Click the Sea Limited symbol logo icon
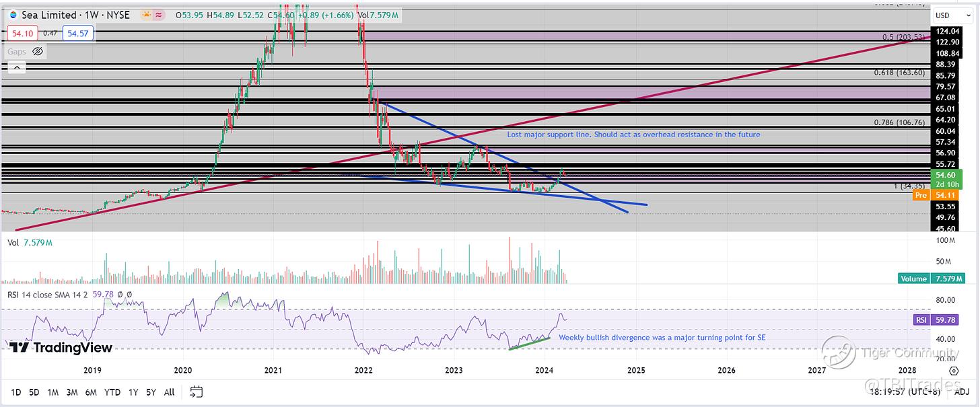The image size is (980, 407). (x=13, y=14)
